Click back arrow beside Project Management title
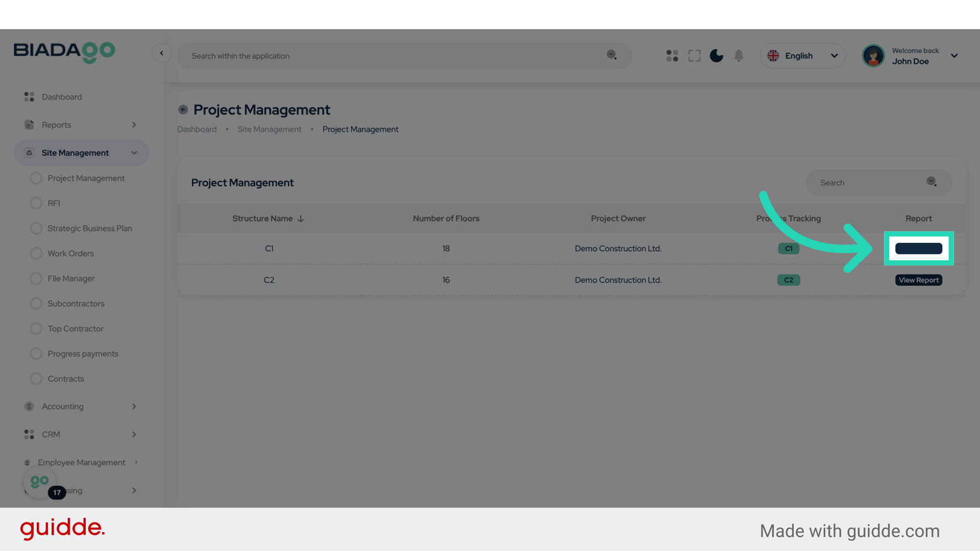980x551 pixels. pos(183,110)
